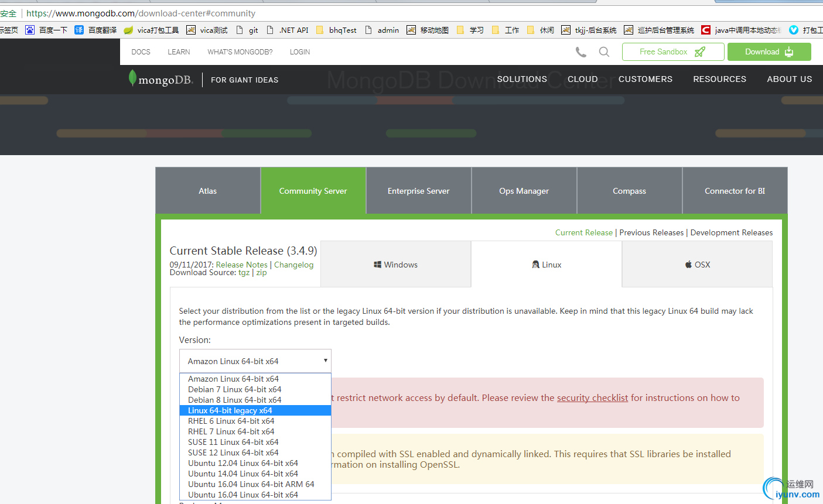This screenshot has height=504, width=823.
Task: Choose RHEL 6 Linux 64-bit x64
Action: click(255, 421)
